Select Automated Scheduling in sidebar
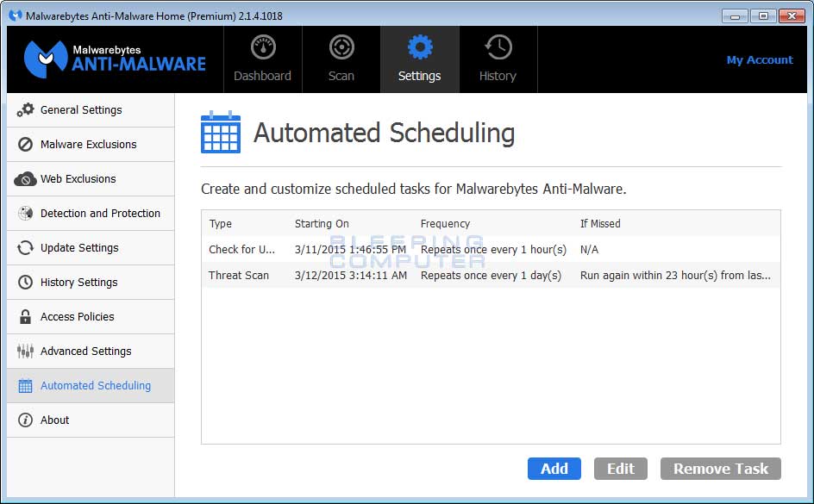 coord(91,386)
